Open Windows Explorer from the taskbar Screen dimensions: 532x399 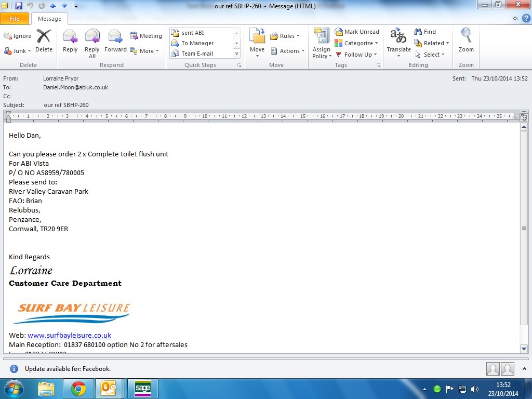click(x=46, y=389)
